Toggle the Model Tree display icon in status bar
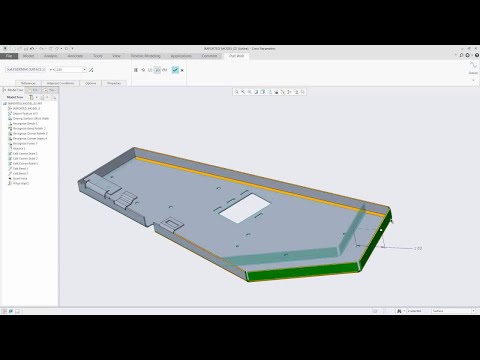The image size is (480, 360). coord(4,311)
